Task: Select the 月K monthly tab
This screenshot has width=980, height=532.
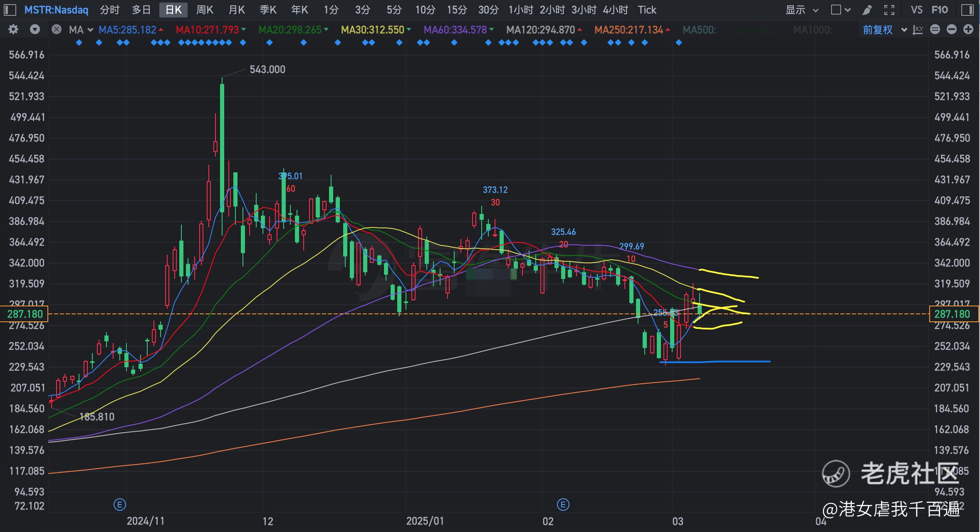Action: [237, 10]
